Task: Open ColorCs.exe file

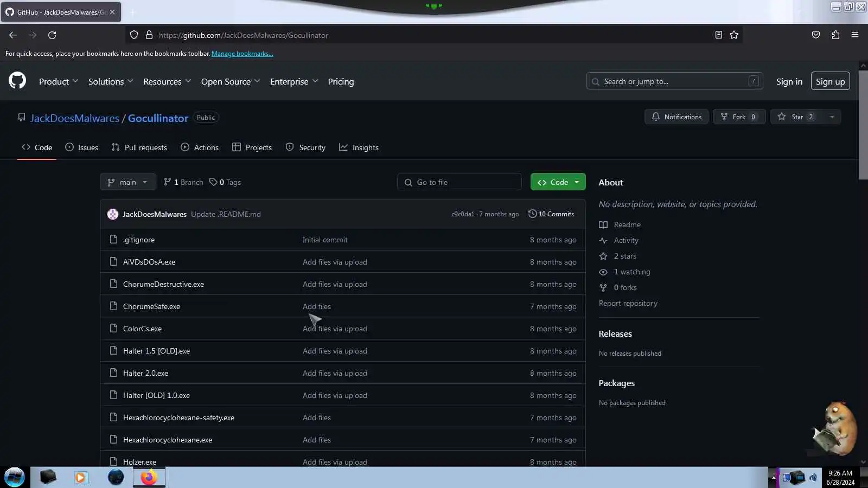Action: pyautogui.click(x=142, y=329)
